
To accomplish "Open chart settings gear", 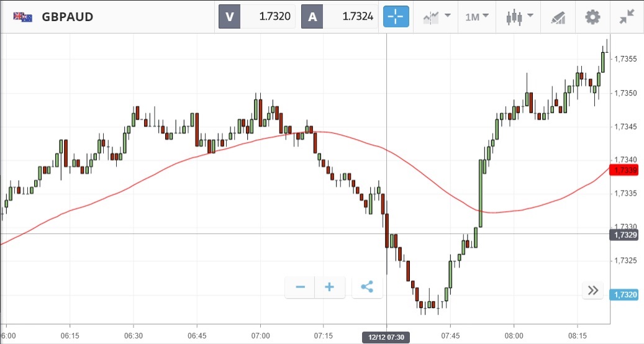I will pos(593,17).
